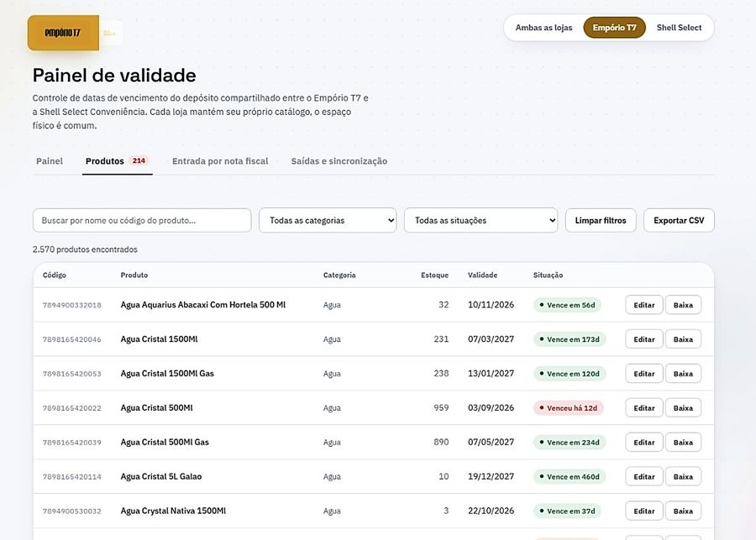The image size is (756, 540).
Task: Click code 7898165420046
Action: point(72,339)
